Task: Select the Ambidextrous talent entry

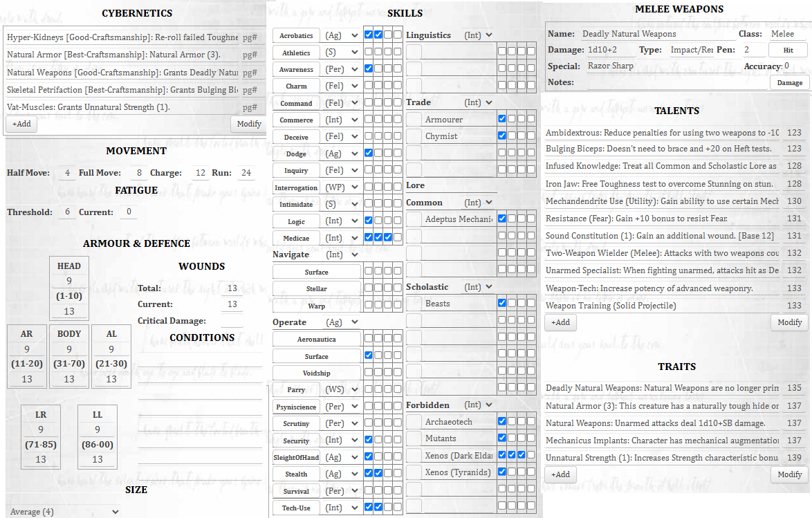Action: [663, 133]
